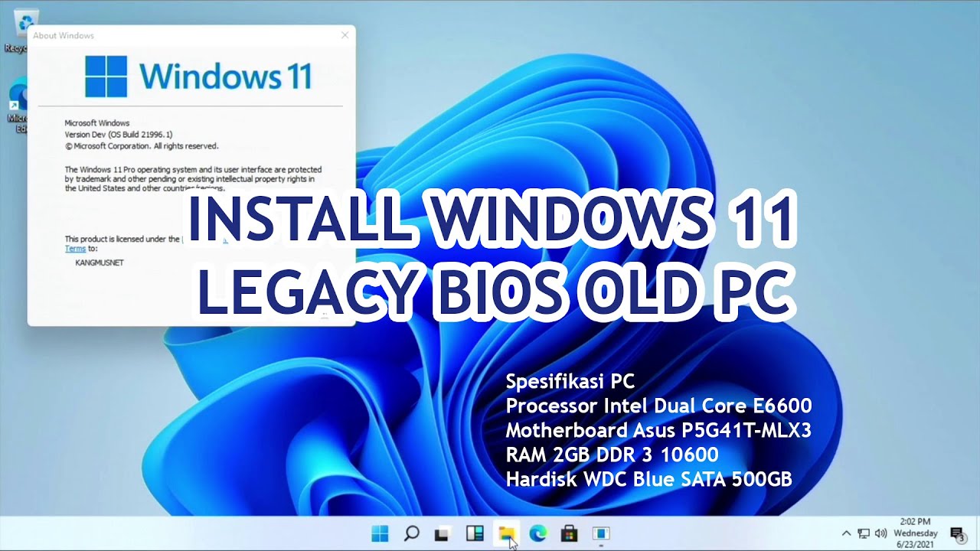Close the About Windows dialog
The image size is (980, 551).
pos(345,35)
